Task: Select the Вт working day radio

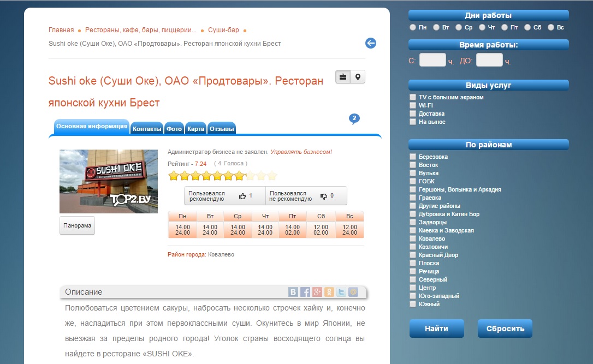Action: tap(436, 27)
